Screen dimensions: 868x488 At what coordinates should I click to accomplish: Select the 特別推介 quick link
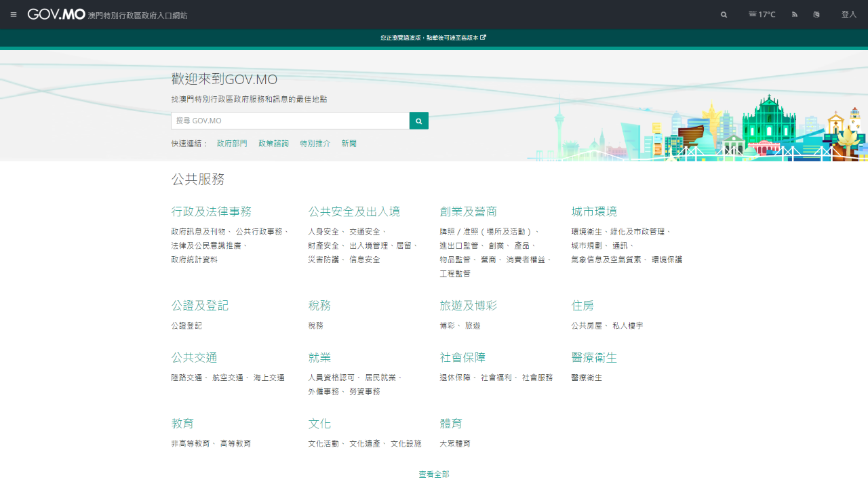coord(315,144)
